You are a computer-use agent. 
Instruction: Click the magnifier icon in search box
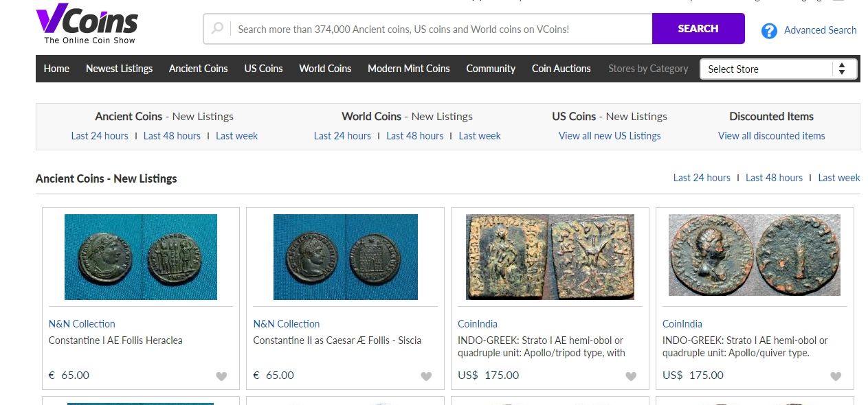(x=218, y=29)
